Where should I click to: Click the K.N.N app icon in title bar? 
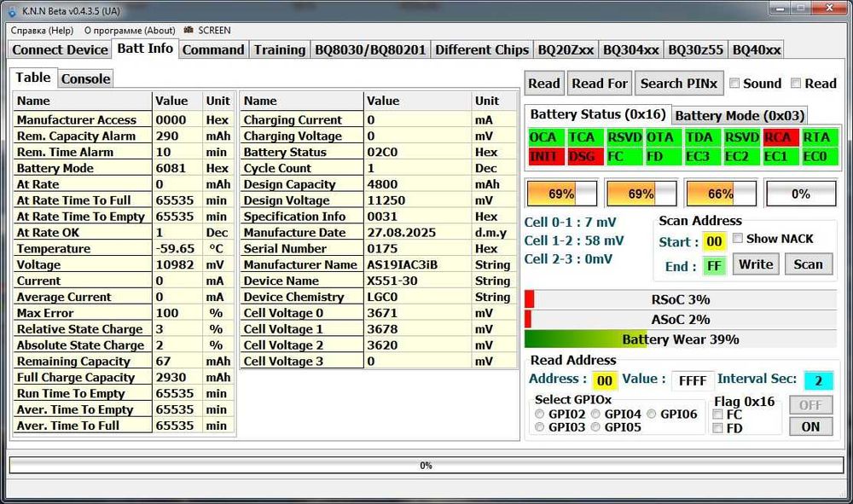13,11
